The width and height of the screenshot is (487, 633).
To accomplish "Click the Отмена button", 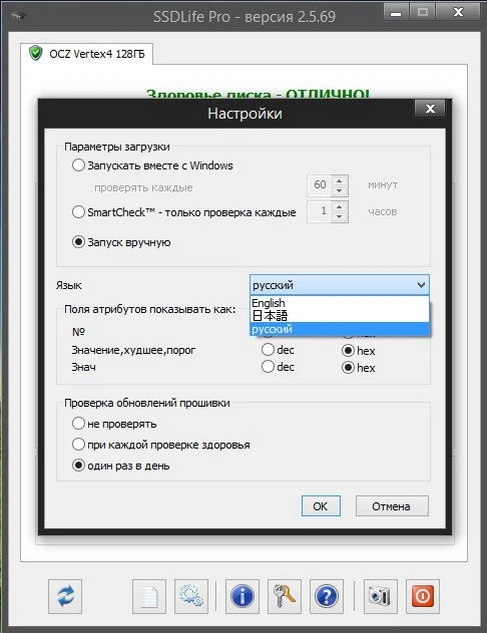I will 392,506.
